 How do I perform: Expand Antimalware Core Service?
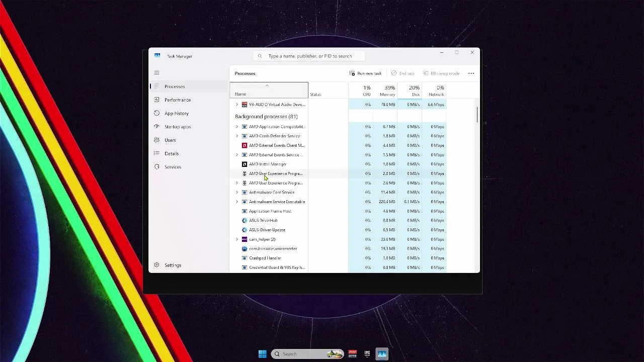[237, 192]
